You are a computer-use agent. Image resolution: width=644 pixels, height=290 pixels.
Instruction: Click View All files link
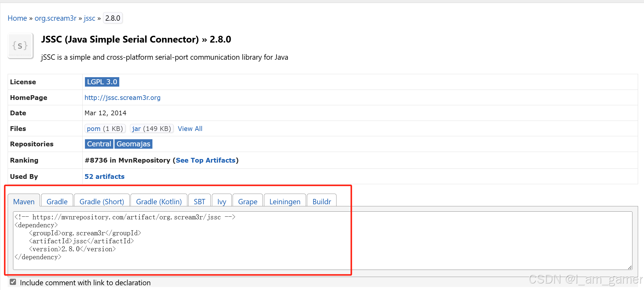[x=190, y=129]
